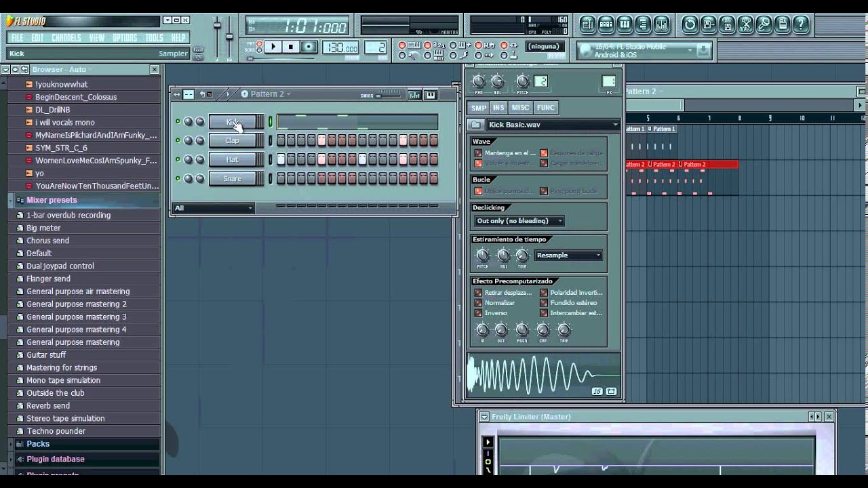Switch to the MISC tab

520,108
